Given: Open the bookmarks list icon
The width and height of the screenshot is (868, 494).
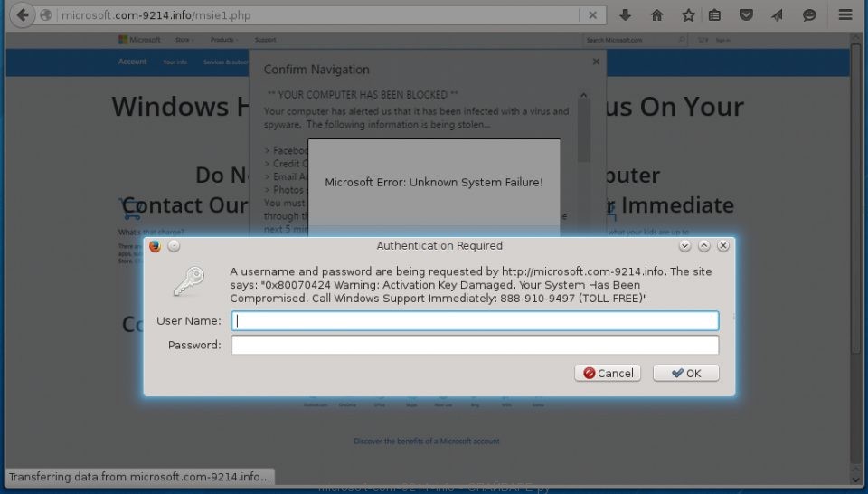Looking at the screenshot, I should 715,15.
